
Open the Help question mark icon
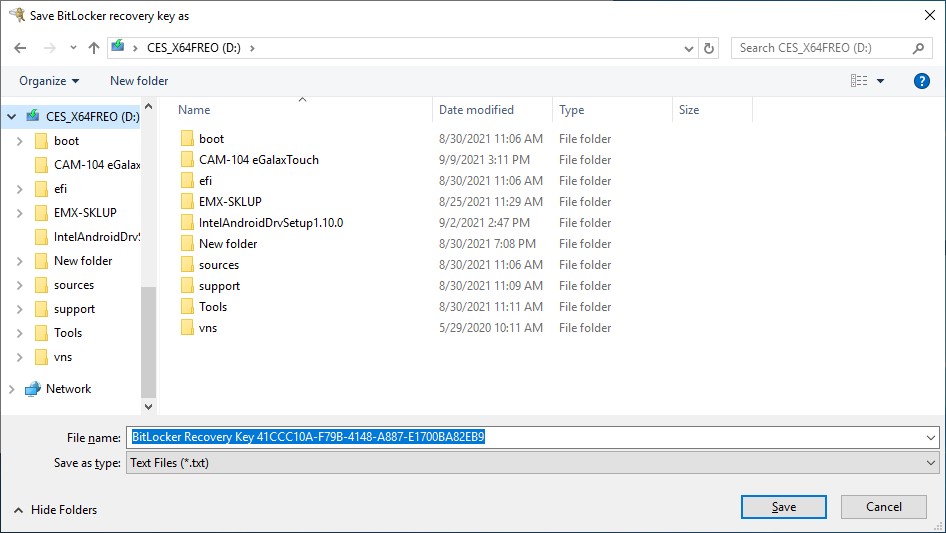point(922,81)
